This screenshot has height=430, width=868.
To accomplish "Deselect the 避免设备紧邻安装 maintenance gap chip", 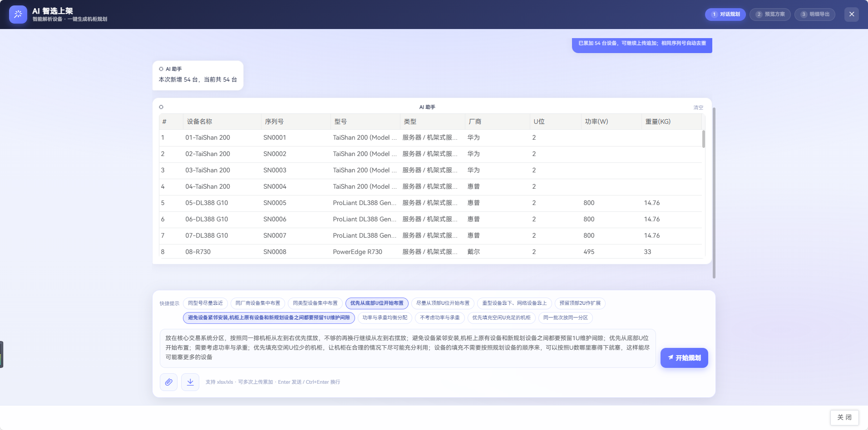I will (269, 318).
